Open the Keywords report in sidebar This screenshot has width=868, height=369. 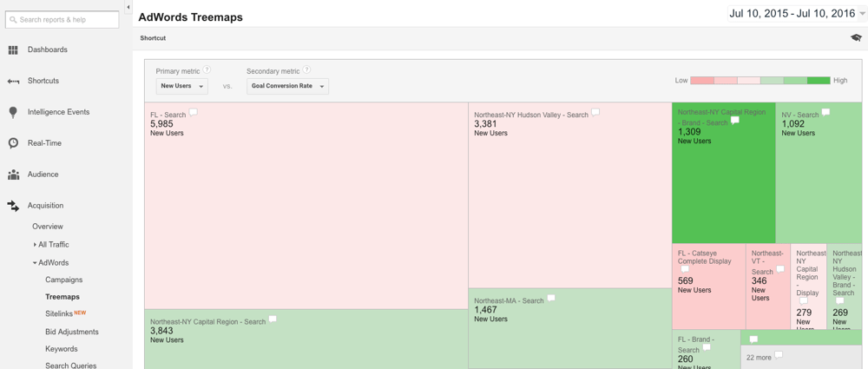click(61, 349)
